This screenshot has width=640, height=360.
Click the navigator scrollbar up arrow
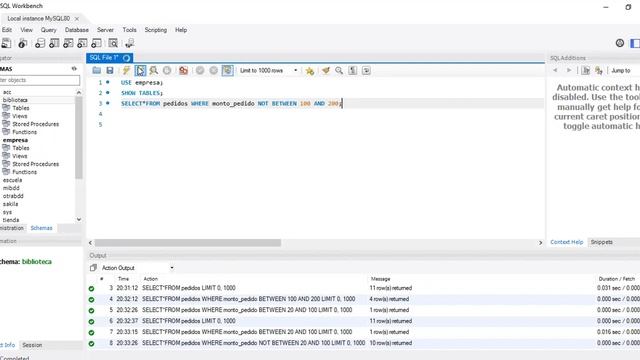click(79, 93)
